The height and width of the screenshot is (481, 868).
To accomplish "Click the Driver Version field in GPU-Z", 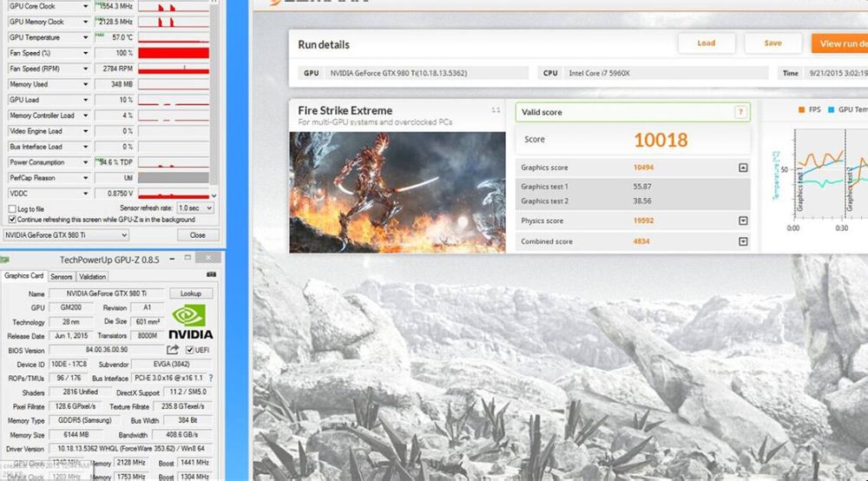I will (x=131, y=449).
